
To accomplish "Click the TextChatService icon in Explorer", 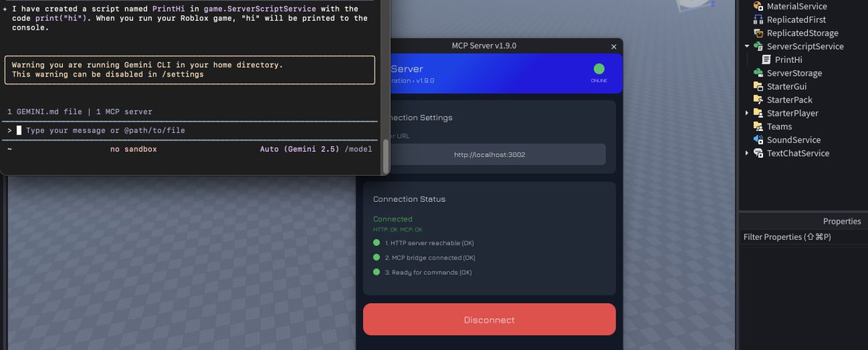I will click(758, 153).
